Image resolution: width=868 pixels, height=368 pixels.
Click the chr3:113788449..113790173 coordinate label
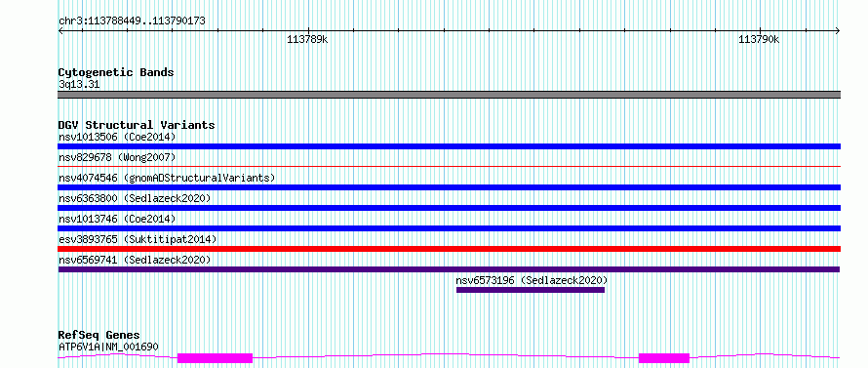pyautogui.click(x=132, y=21)
